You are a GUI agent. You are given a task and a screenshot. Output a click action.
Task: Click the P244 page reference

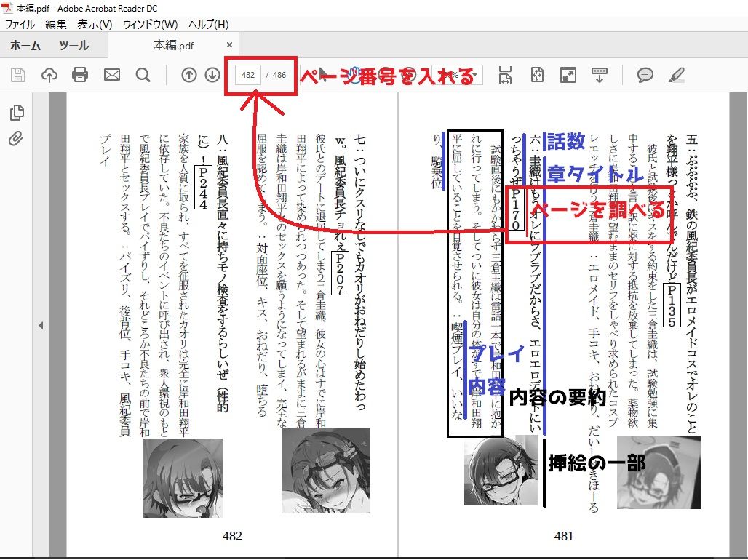tap(203, 187)
